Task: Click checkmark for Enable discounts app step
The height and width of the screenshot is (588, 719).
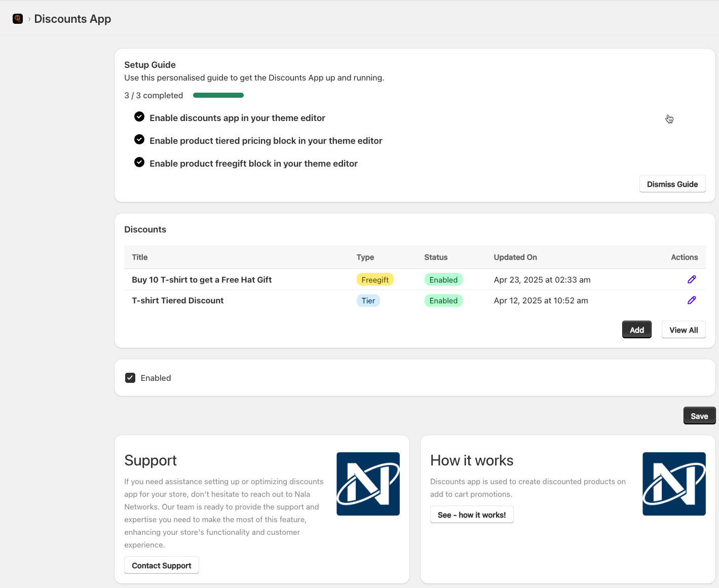Action: pos(139,117)
